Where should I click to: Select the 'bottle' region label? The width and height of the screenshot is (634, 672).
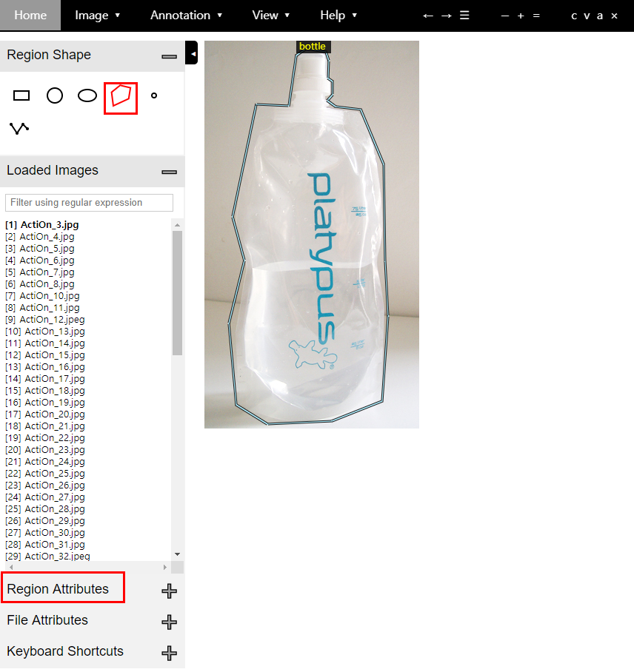coord(313,47)
